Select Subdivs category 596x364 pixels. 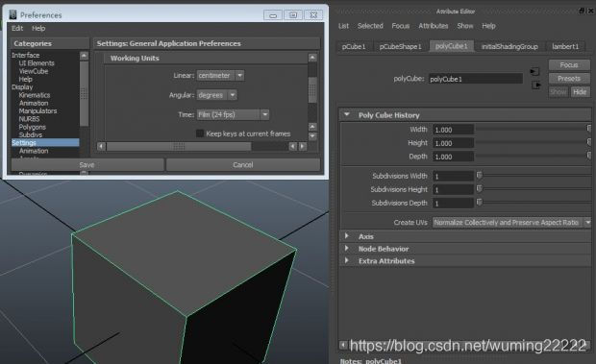click(31, 134)
